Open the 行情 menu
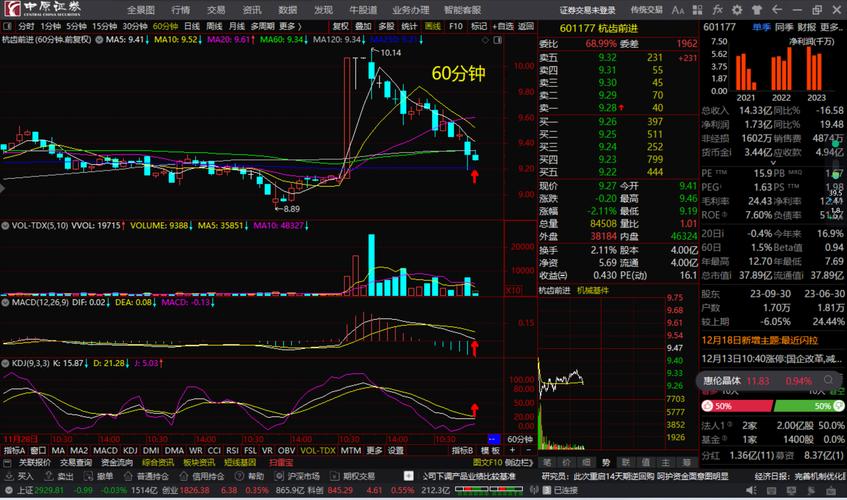This screenshot has height=500, width=847. 181,10
